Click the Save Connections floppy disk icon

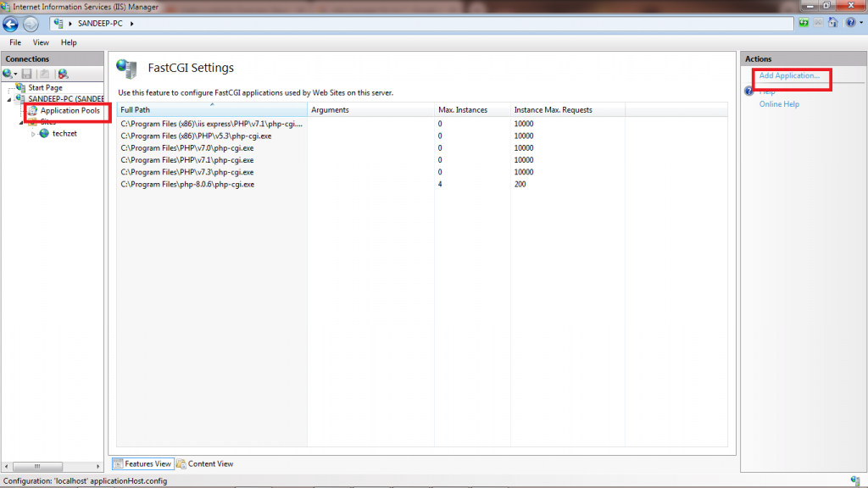pos(27,75)
